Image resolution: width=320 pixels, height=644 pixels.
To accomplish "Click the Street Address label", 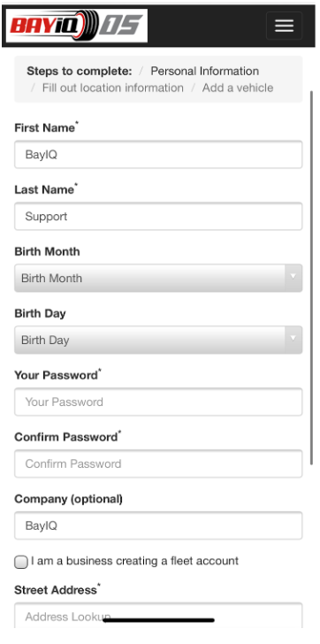I will click(x=57, y=590).
